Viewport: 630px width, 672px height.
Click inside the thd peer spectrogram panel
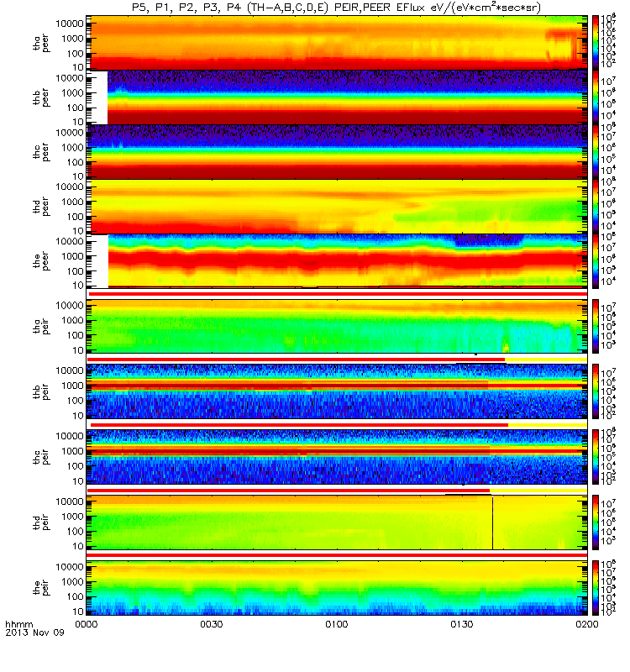337,206
